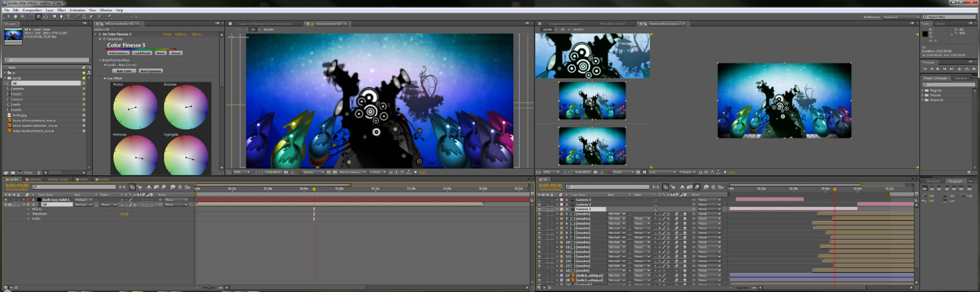Viewport: 980px width, 292px height.
Task: Click the Load Preset button
Action: (x=142, y=53)
